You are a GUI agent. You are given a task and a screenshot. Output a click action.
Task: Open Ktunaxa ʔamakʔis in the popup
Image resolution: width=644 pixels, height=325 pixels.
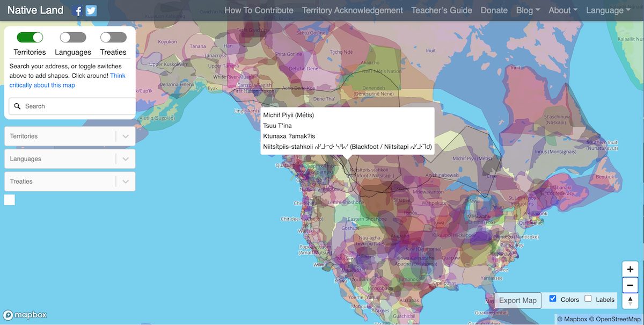(289, 136)
